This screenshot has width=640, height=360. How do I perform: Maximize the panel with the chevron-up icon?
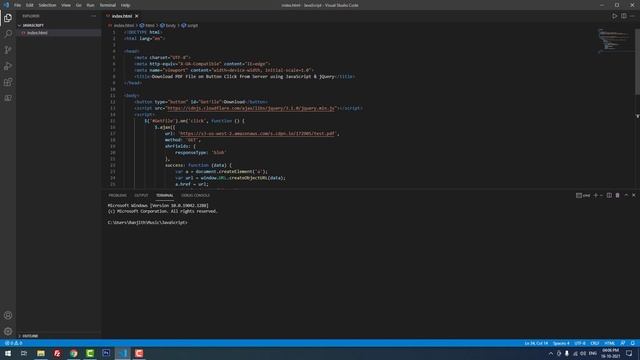click(x=626, y=195)
